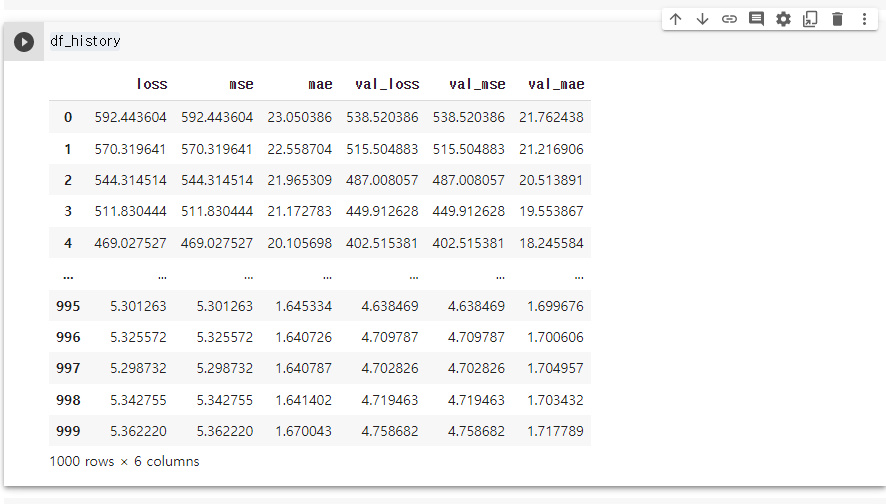Click val_mae value 1.699676
Screen dimensions: 886x504
[x=555, y=306]
